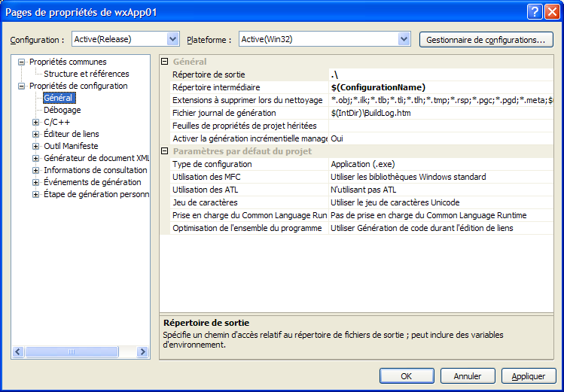Image resolution: width=564 pixels, height=392 pixels.
Task: Confirm with the OK button
Action: pyautogui.click(x=407, y=376)
